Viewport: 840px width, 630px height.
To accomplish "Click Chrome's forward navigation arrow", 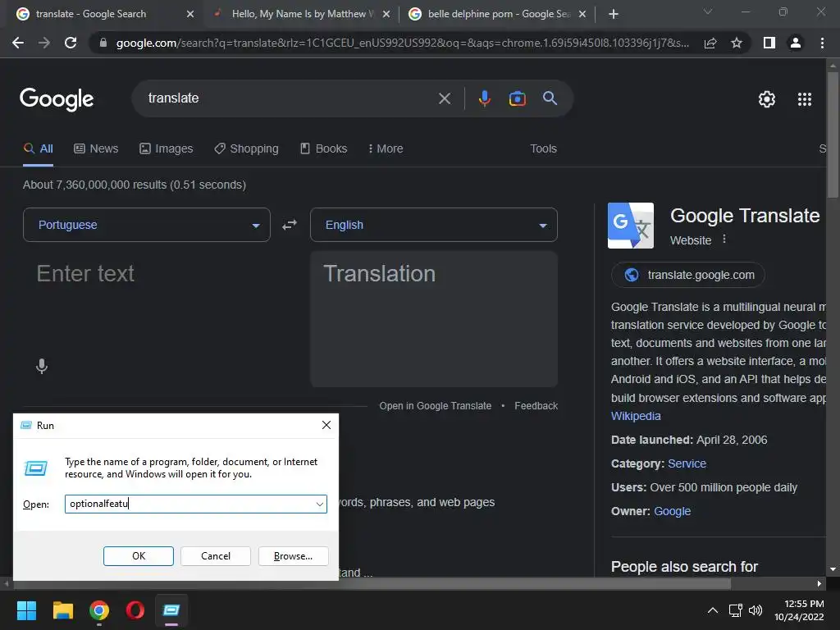I will coord(44,43).
